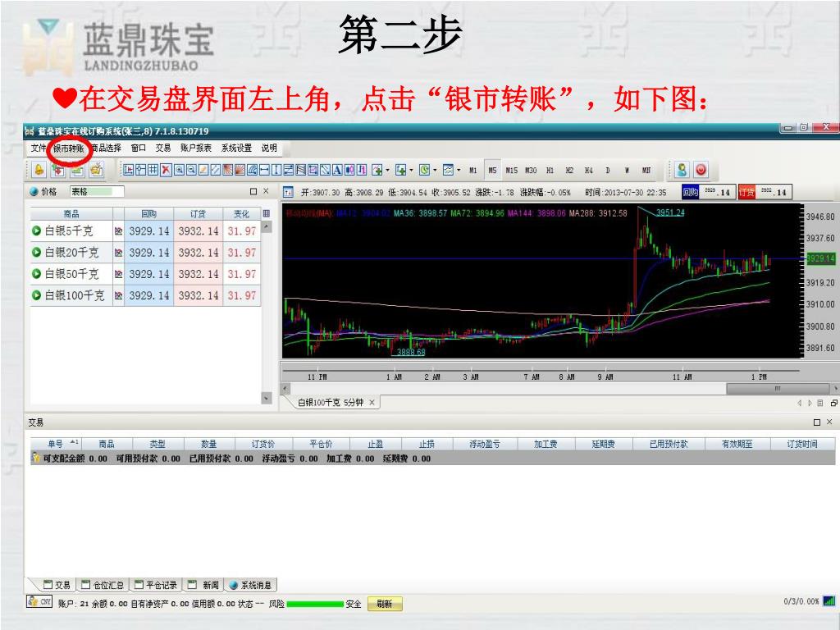840x630 pixels.
Task: Click the new chart window plus icon
Action: point(401,170)
